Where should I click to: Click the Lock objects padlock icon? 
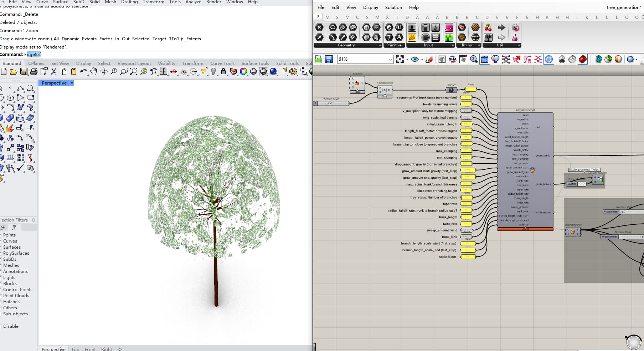pyautogui.click(x=223, y=72)
